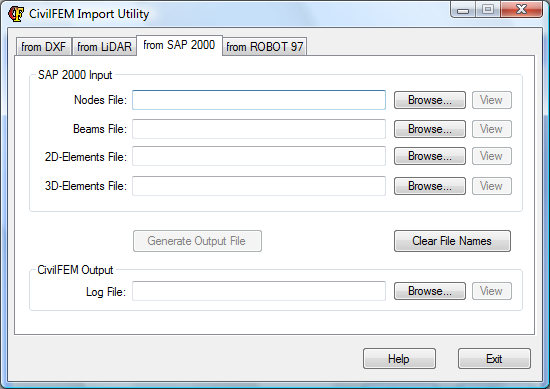Click View next to Beams File
The height and width of the screenshot is (389, 550).
click(x=492, y=129)
